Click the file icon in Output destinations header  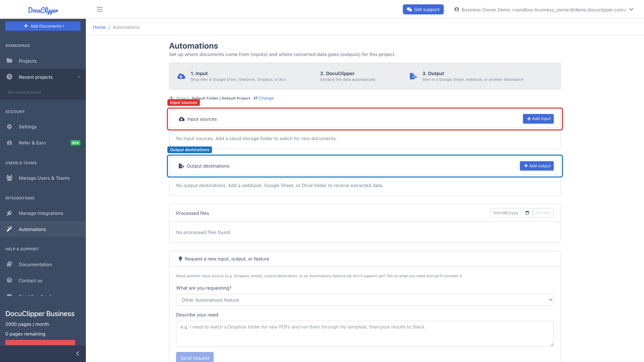(181, 166)
